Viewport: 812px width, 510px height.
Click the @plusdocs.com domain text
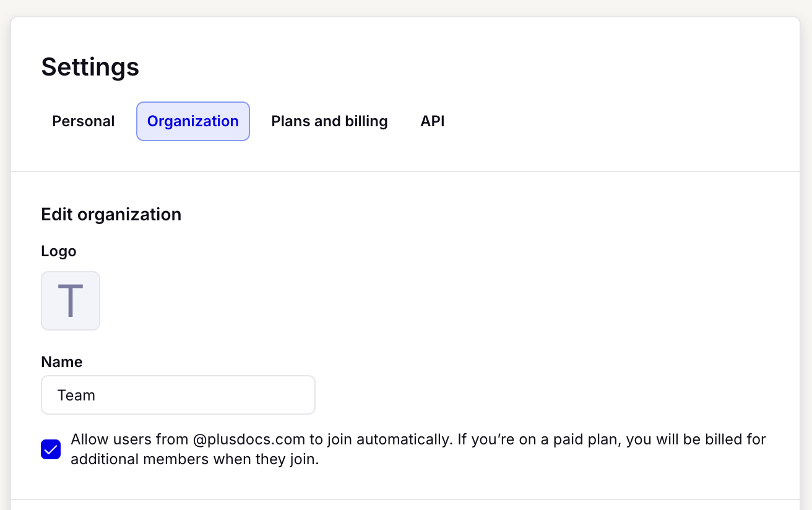click(249, 439)
